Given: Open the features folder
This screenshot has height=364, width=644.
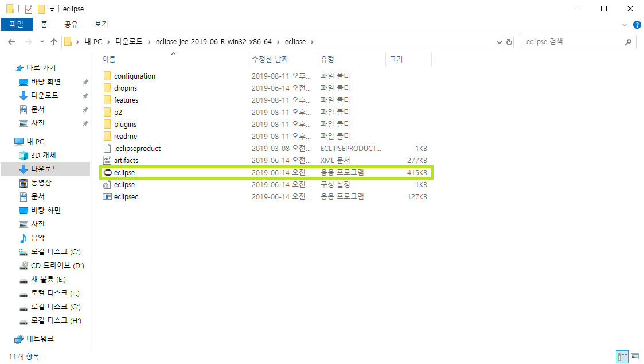Looking at the screenshot, I should pyautogui.click(x=126, y=100).
